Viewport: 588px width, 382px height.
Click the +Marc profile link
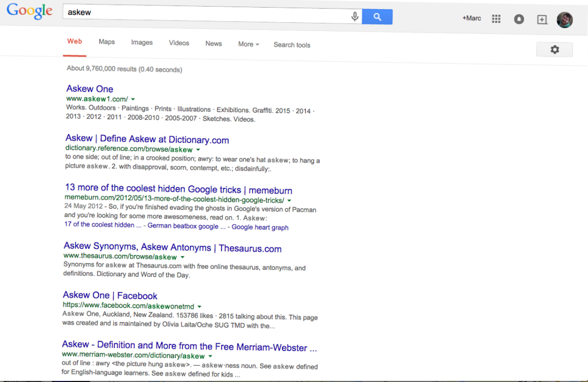471,18
